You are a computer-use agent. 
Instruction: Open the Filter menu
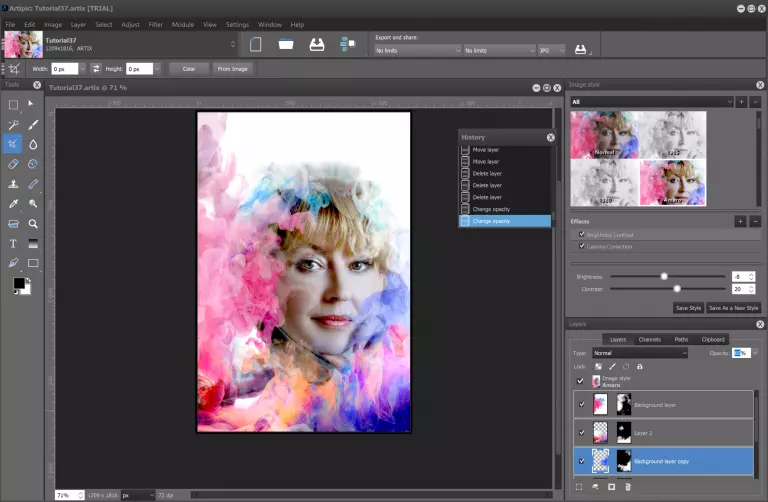tap(156, 24)
